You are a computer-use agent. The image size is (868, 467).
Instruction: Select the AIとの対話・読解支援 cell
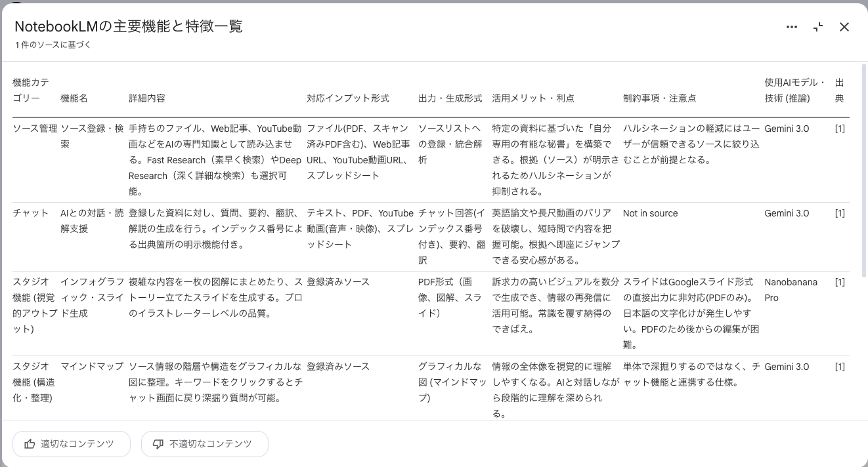coord(92,221)
